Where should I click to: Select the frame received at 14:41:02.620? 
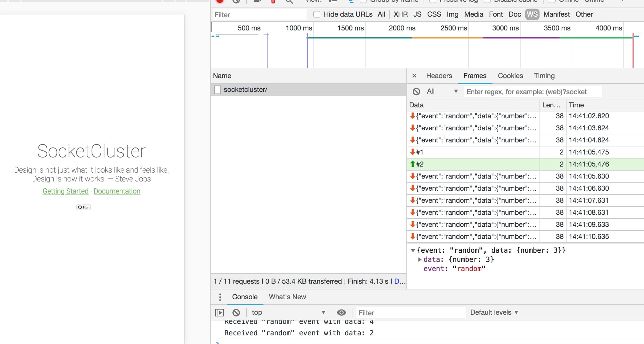525,116
